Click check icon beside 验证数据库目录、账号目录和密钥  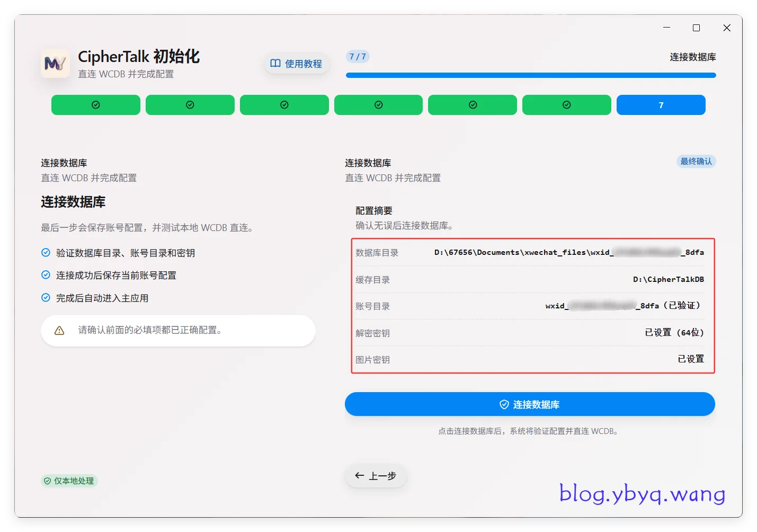pyautogui.click(x=46, y=253)
